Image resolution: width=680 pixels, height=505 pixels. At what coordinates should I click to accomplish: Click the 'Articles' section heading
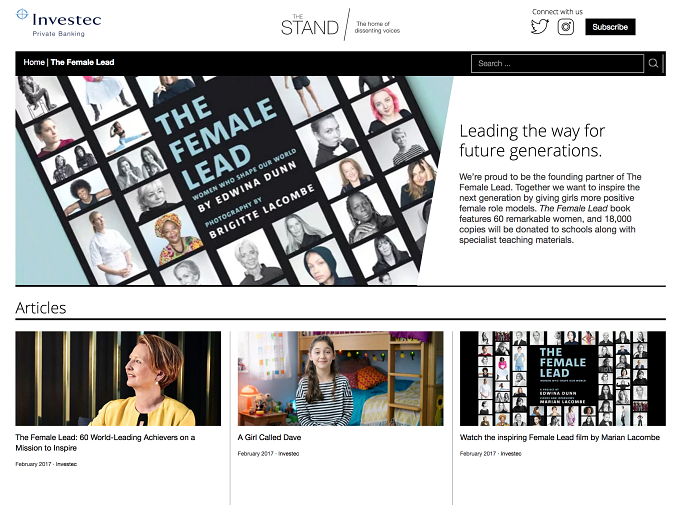tap(41, 308)
